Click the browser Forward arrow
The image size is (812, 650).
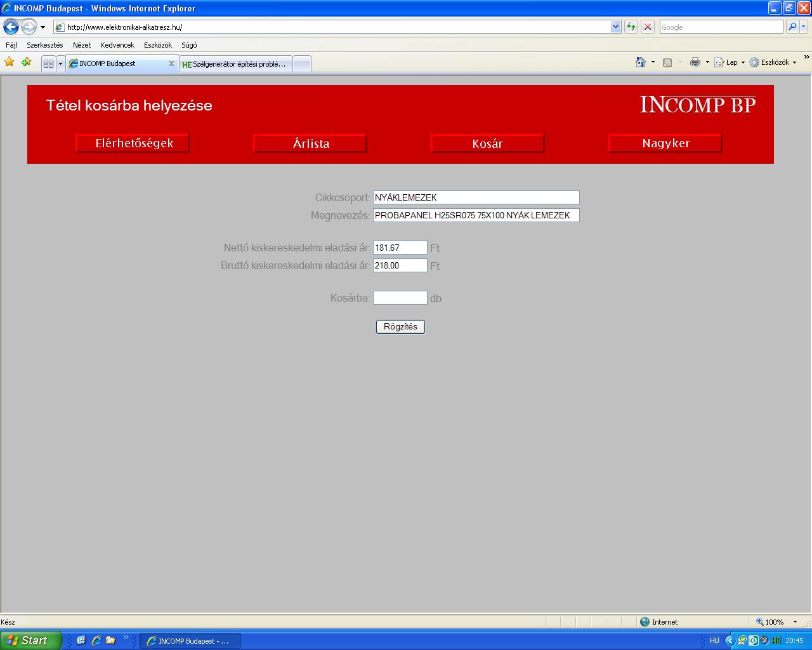click(29, 27)
